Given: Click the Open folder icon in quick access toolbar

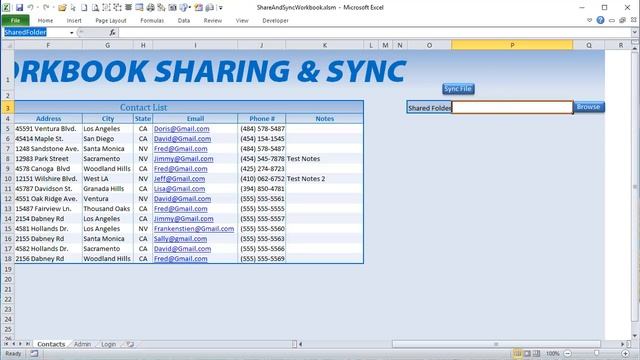Looking at the screenshot, I should click(x=62, y=7).
